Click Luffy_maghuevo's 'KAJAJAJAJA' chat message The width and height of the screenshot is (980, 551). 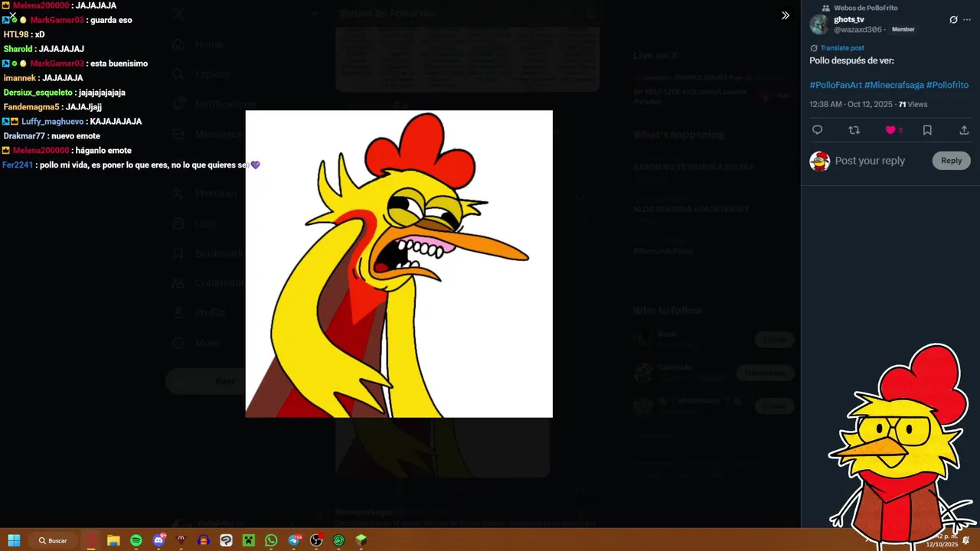(x=72, y=122)
